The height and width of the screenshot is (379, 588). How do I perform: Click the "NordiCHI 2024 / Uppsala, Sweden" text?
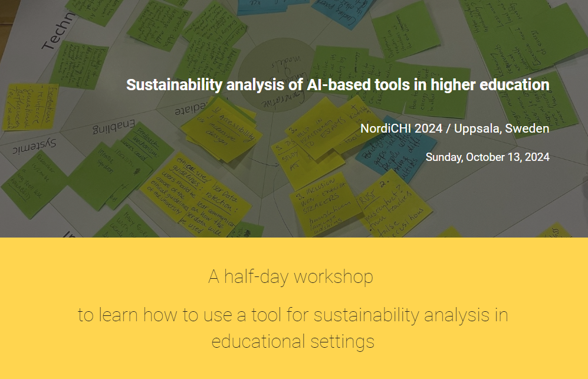455,128
